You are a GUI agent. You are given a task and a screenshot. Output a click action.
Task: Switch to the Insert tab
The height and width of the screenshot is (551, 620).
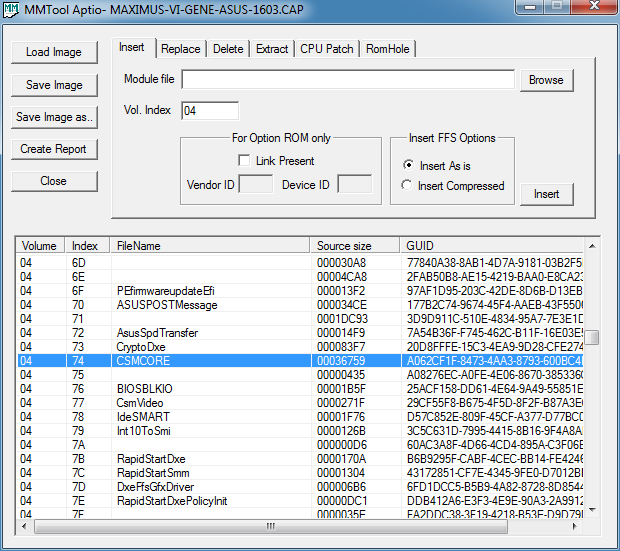(132, 47)
